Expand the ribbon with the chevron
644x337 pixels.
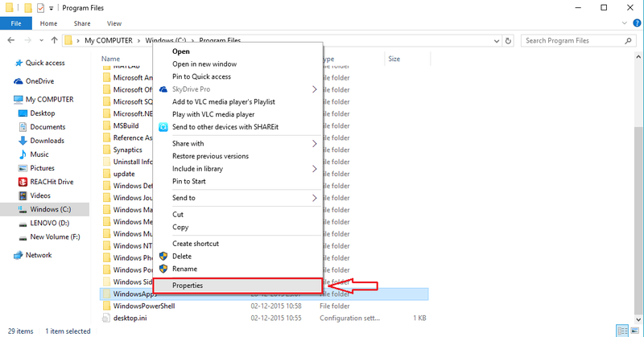tap(625, 23)
